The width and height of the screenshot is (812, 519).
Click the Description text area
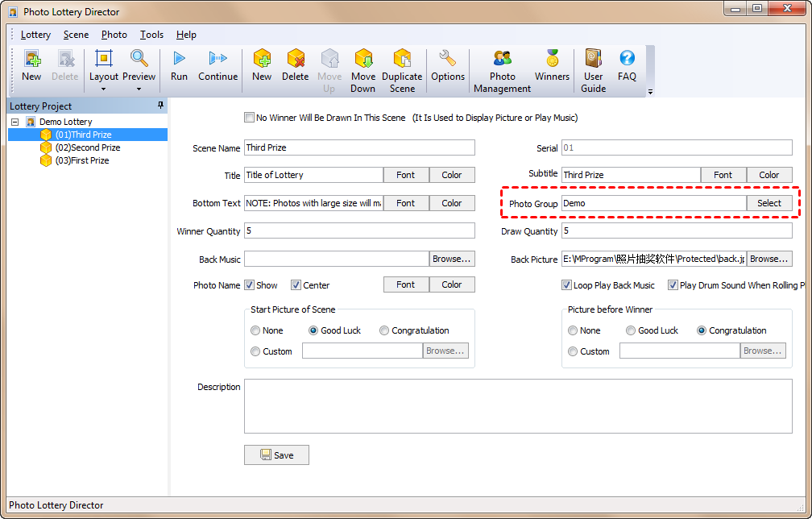coord(519,406)
